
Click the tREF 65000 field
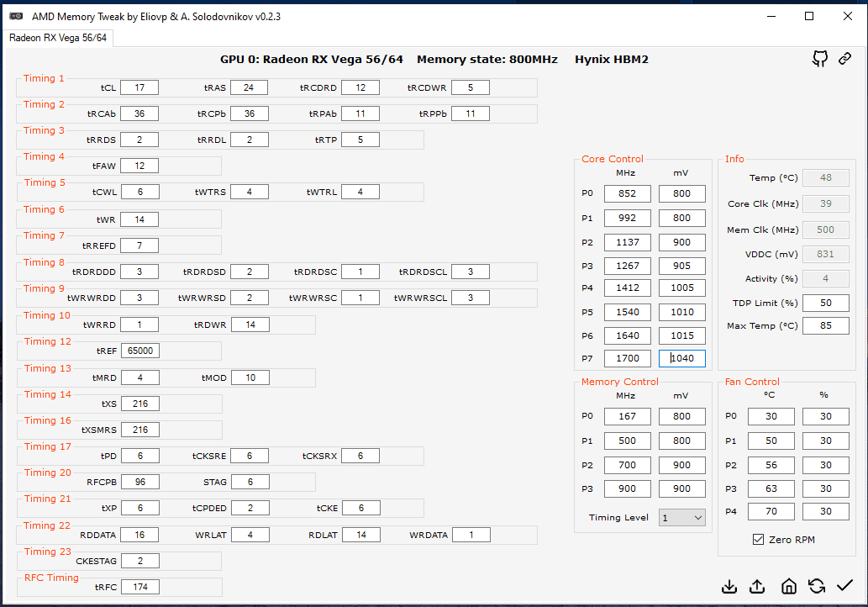[140, 351]
